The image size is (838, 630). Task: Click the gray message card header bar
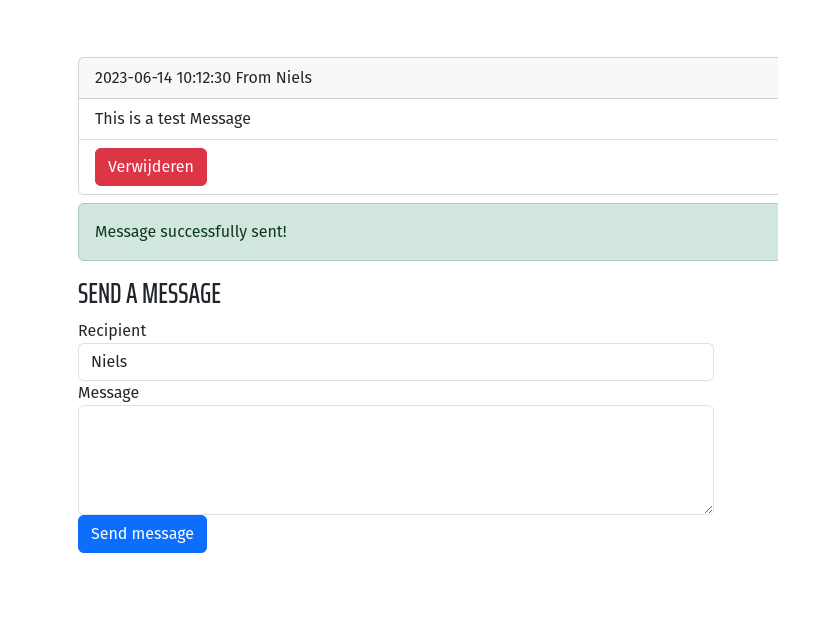pos(428,78)
